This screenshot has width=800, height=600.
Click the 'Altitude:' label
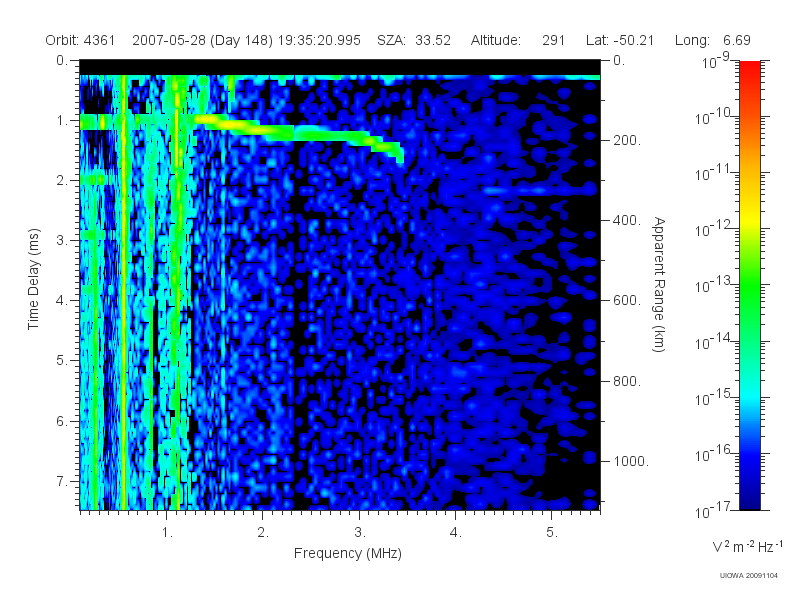[495, 40]
